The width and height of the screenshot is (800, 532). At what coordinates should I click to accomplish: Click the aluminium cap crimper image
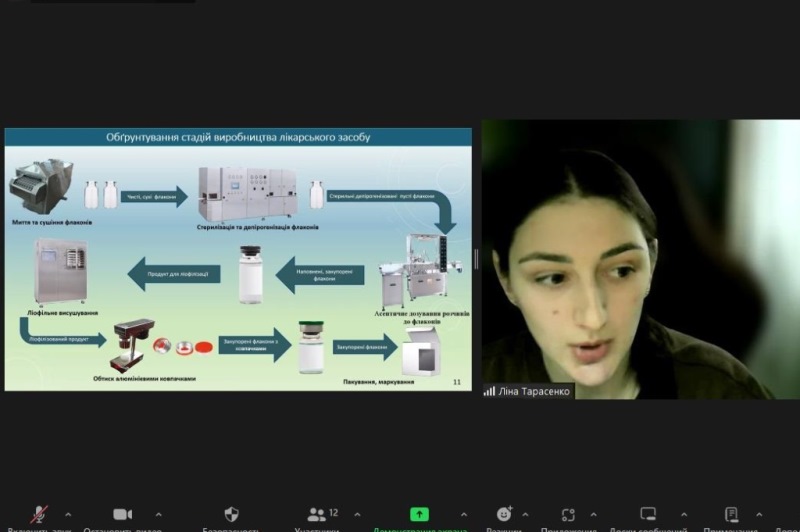coord(132,346)
